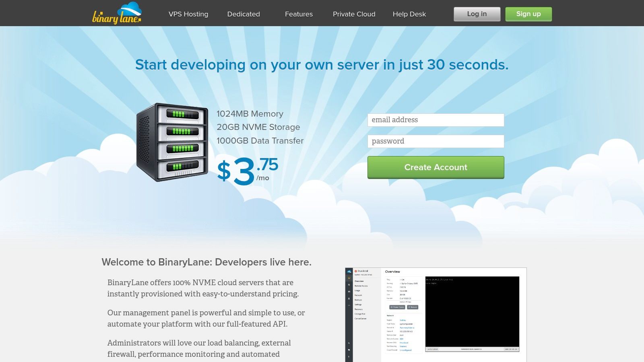
Task: Navigate to Private Cloud in the navbar
Action: click(x=354, y=14)
